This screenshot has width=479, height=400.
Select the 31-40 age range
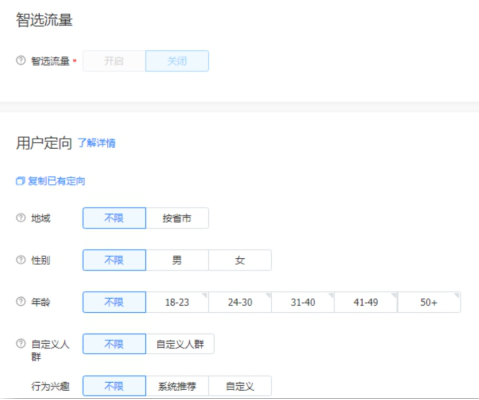pos(303,302)
